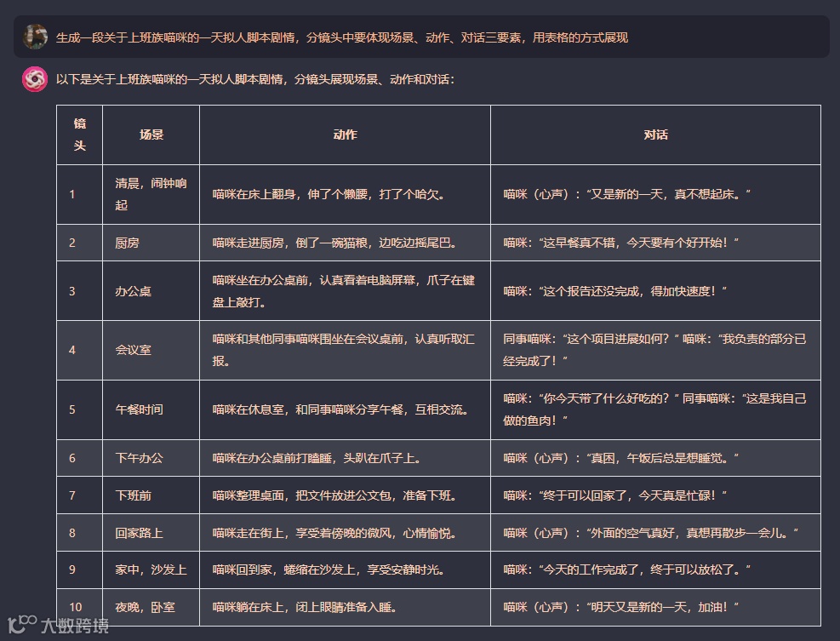Click action 喵咪坐在办公桌前
Viewport: 840px width, 641px height.
click(345, 291)
